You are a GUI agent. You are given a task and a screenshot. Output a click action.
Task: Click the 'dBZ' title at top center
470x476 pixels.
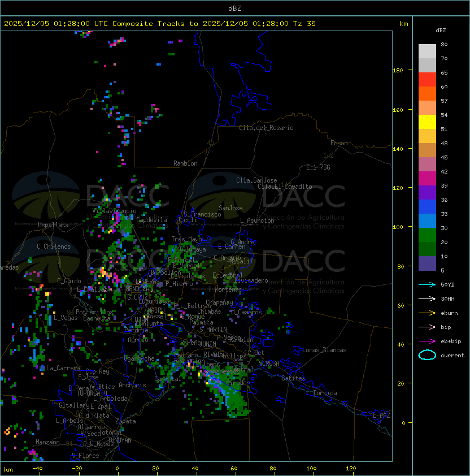(x=235, y=8)
